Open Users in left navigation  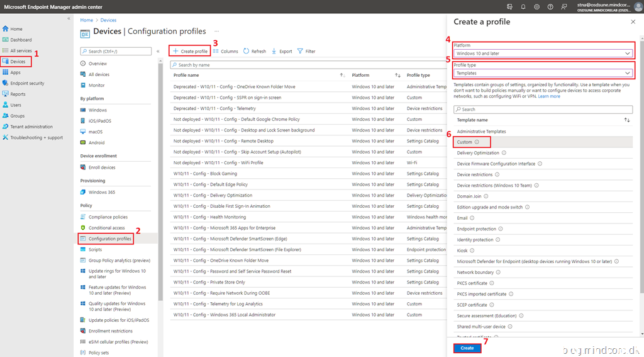coord(11,105)
